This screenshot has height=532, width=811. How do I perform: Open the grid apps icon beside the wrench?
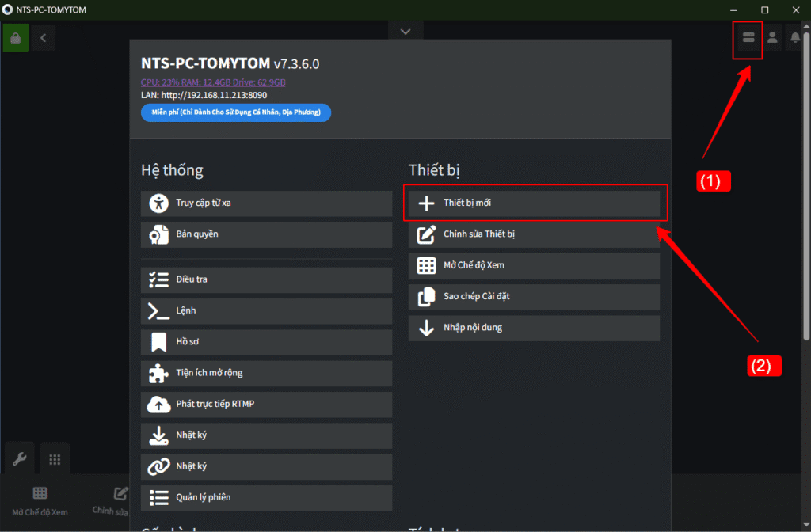click(54, 458)
